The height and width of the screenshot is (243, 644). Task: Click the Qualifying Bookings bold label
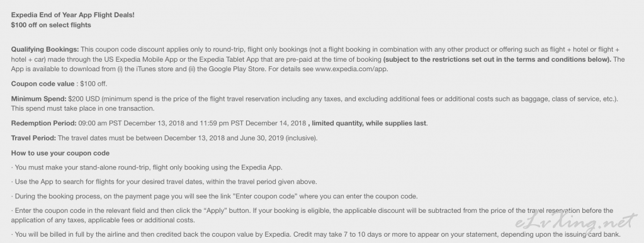(45, 49)
